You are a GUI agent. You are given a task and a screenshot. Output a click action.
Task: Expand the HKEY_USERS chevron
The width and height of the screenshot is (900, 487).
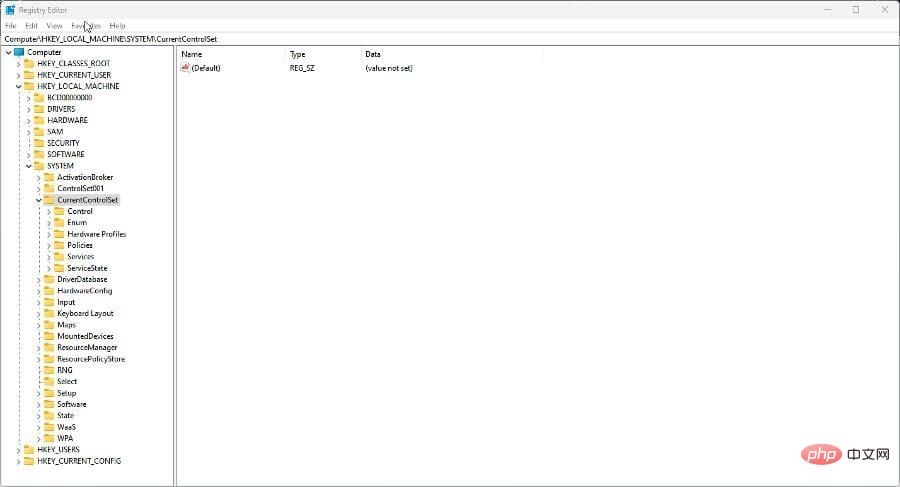18,450
